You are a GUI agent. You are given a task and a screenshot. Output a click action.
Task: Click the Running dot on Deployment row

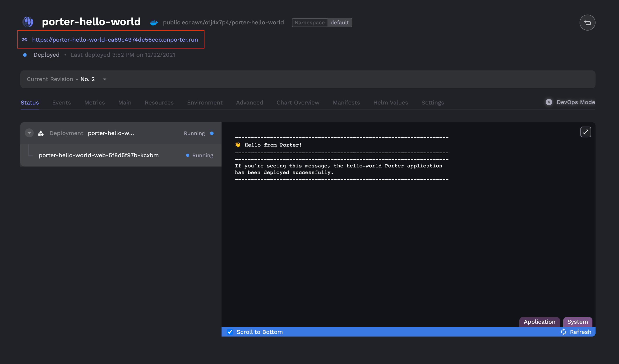[212, 133]
